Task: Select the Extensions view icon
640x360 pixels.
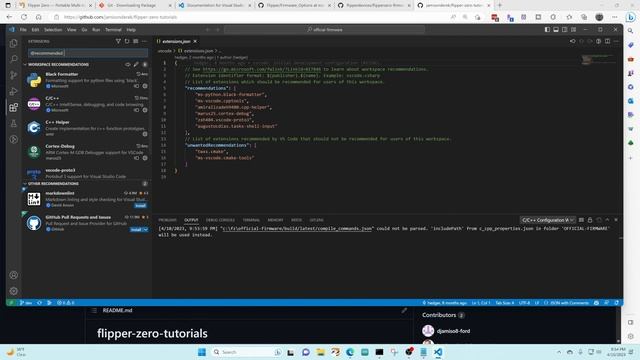Action: pos(13,107)
